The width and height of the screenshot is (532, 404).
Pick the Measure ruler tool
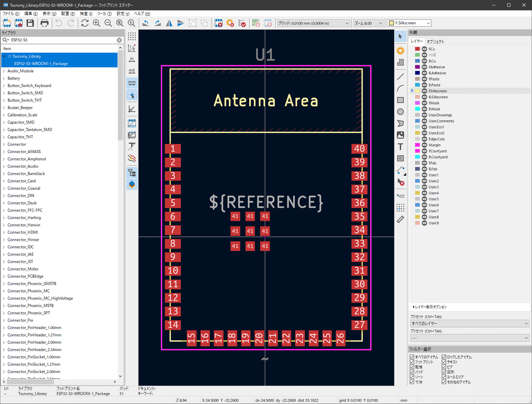click(x=400, y=219)
